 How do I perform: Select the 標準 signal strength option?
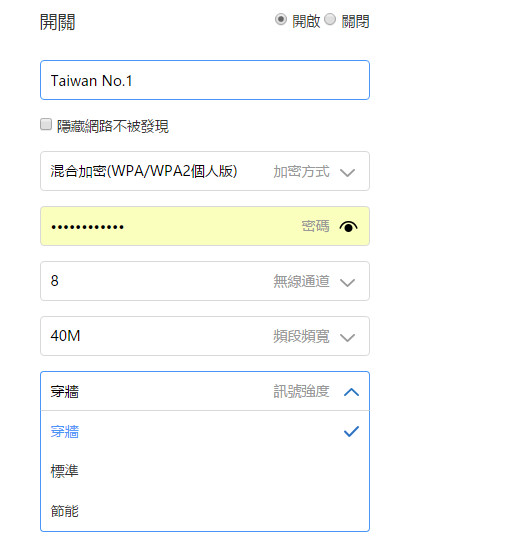point(205,471)
